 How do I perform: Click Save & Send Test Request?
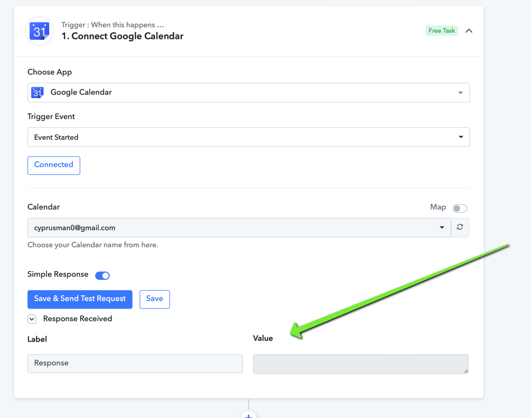(x=80, y=299)
